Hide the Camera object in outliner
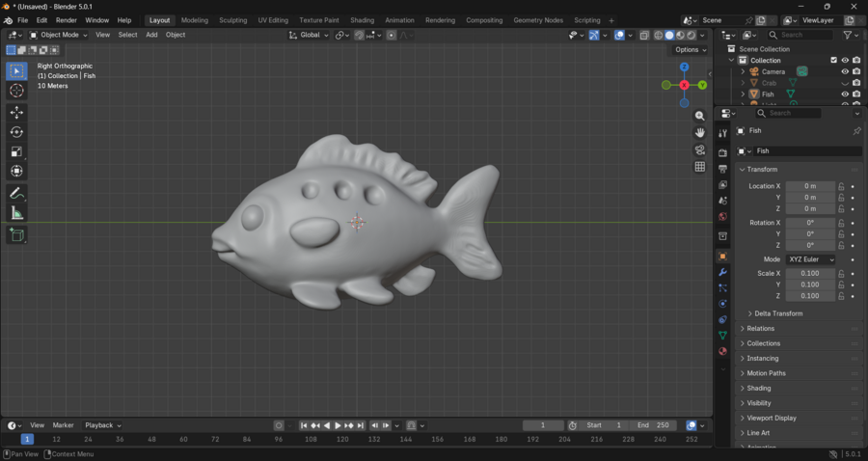This screenshot has width=868, height=461. tap(845, 71)
